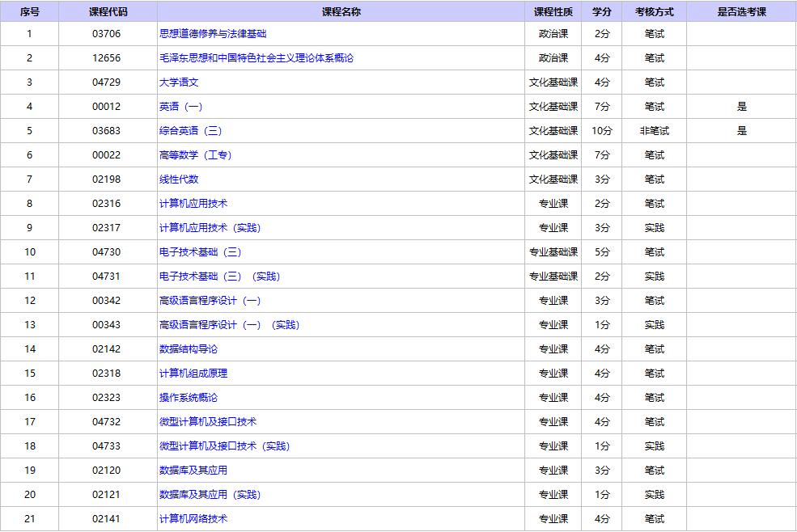Open the 数据库及其应用（实践）link
Screen dimensions: 797x532
pyautogui.click(x=210, y=494)
